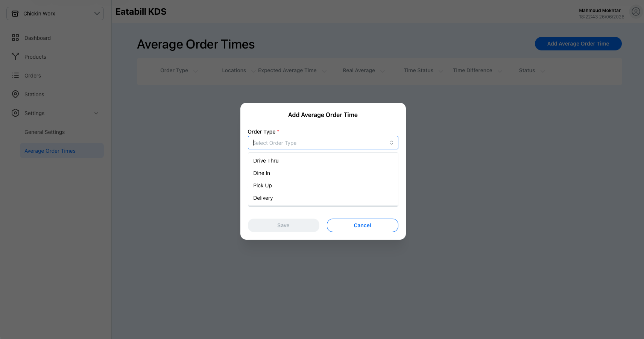Click the Eatabill KDS title
The width and height of the screenshot is (644, 339).
pyautogui.click(x=141, y=12)
